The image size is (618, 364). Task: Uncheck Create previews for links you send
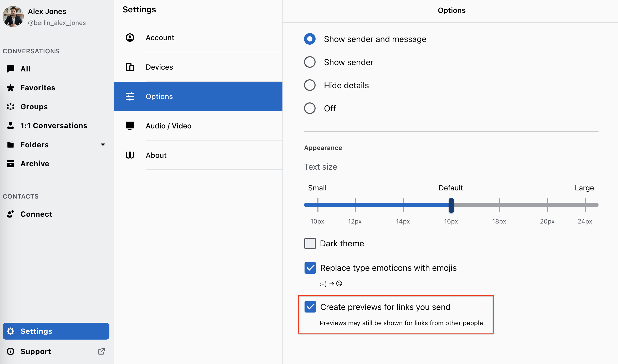(x=310, y=307)
